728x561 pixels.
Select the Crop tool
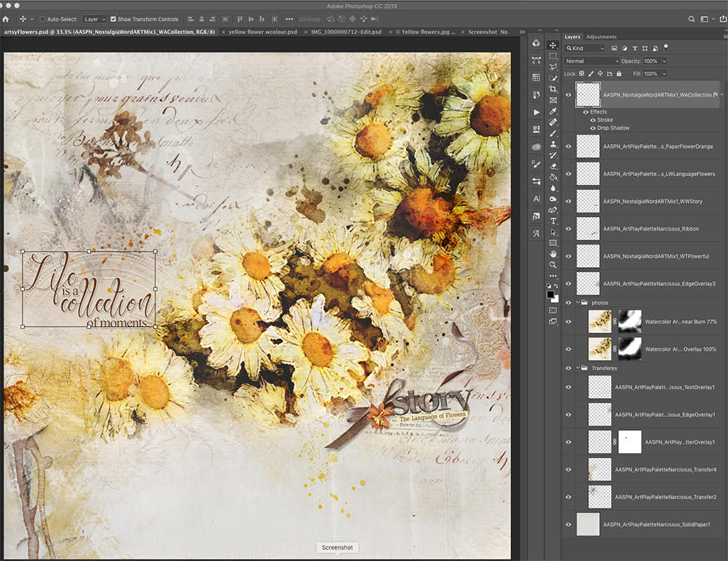[x=553, y=89]
